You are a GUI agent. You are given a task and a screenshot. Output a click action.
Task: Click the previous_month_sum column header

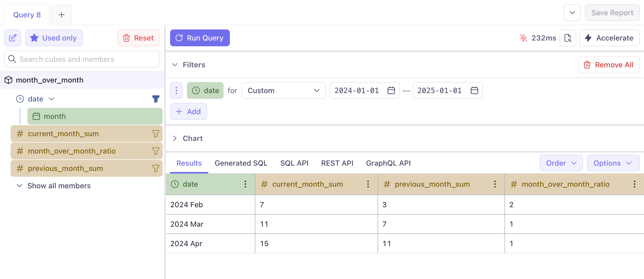point(441,184)
